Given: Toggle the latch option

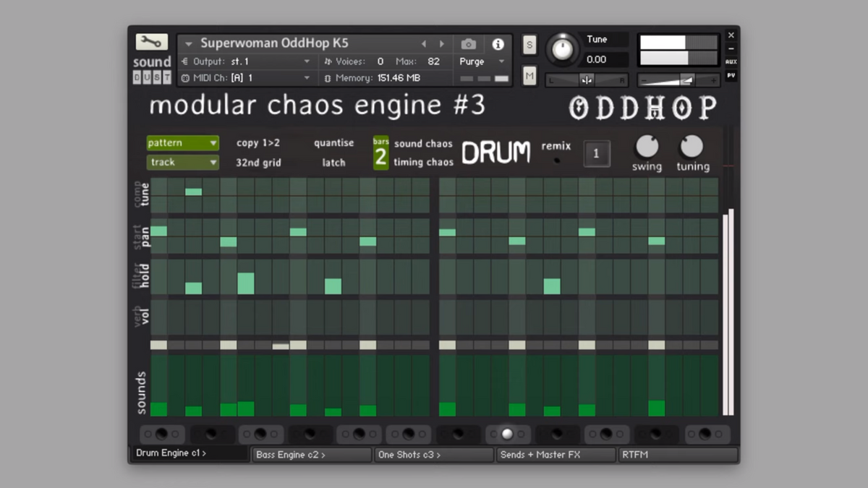Looking at the screenshot, I should coord(333,163).
